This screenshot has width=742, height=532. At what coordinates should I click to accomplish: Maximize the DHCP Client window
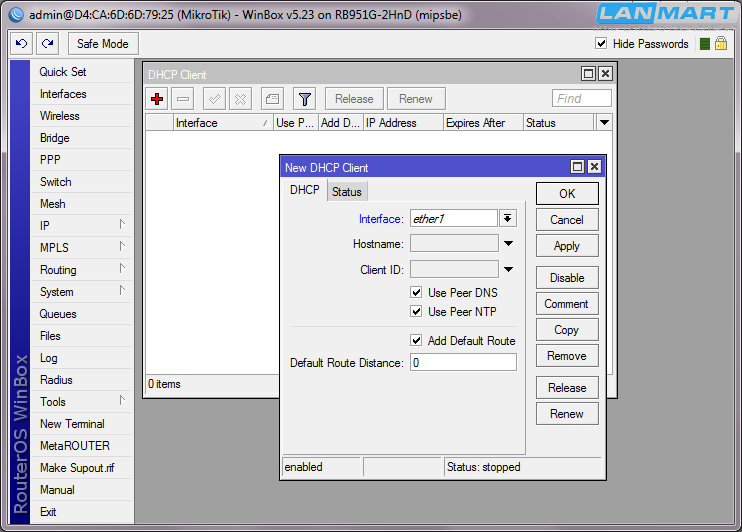click(588, 73)
